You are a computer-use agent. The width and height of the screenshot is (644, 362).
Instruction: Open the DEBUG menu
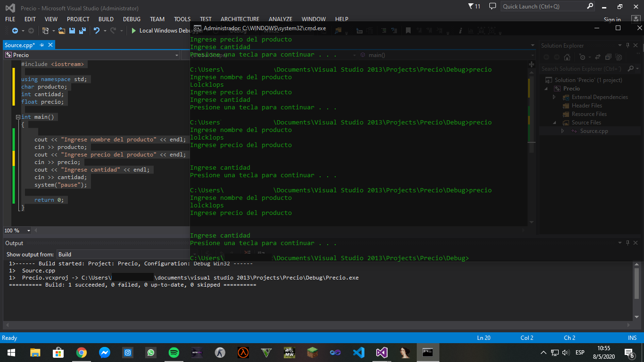point(132,19)
